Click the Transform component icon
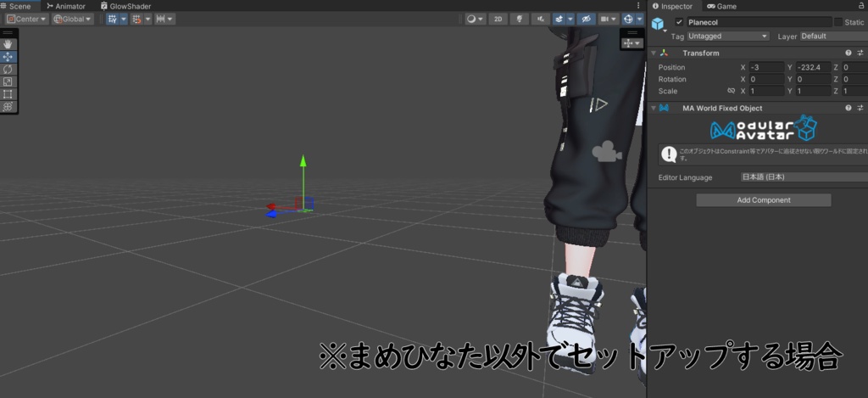This screenshot has width=868, height=398. (664, 53)
